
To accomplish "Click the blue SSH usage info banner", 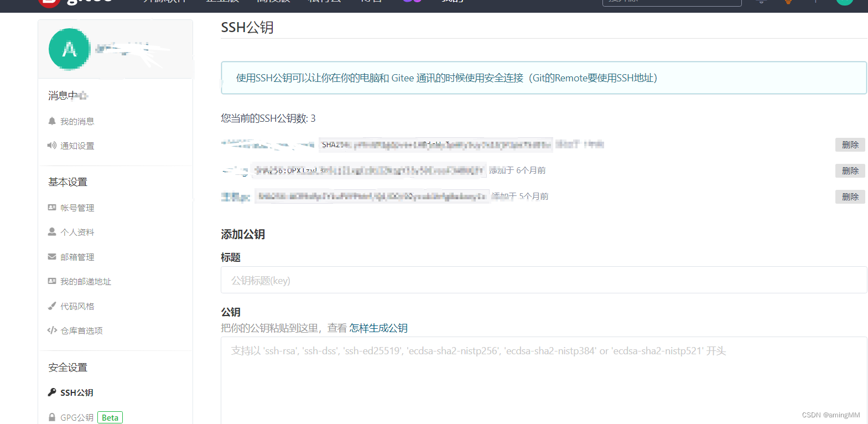I will click(x=544, y=78).
